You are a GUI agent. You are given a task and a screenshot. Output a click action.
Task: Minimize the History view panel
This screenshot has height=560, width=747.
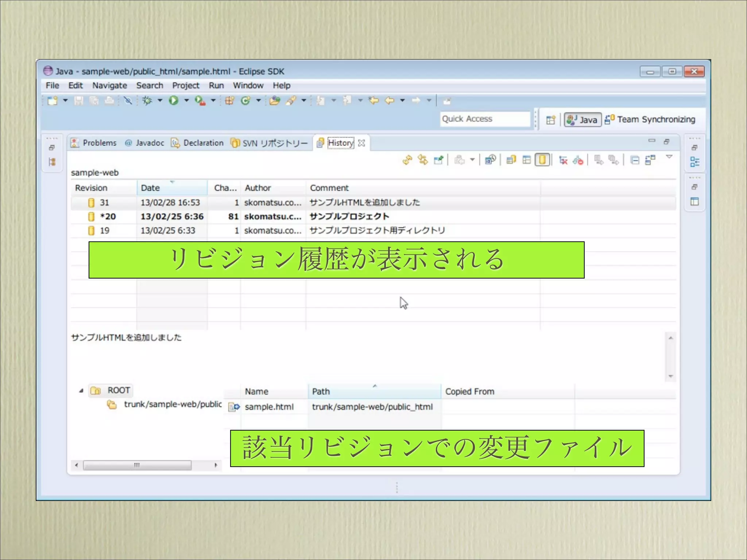click(652, 141)
